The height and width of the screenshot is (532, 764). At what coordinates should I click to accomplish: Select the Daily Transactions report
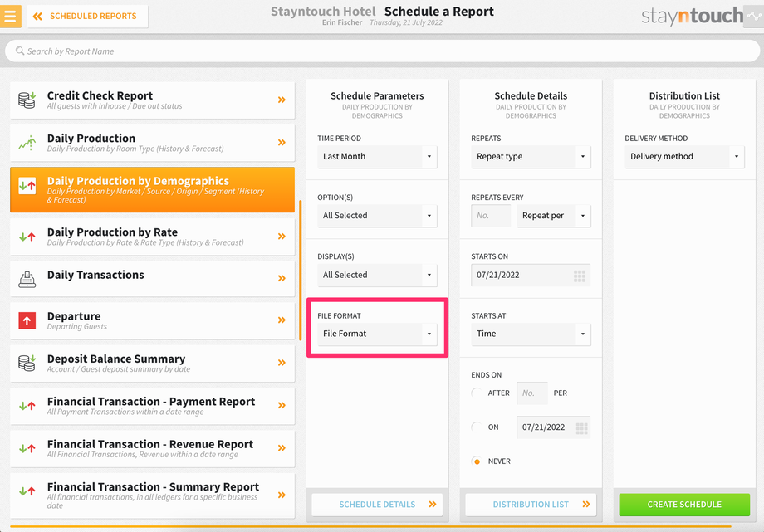[152, 278]
